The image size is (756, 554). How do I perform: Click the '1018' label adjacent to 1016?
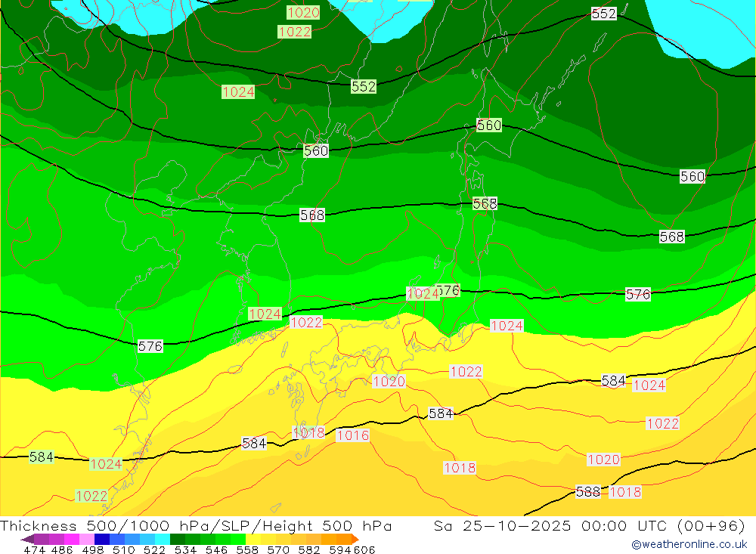pos(308,432)
